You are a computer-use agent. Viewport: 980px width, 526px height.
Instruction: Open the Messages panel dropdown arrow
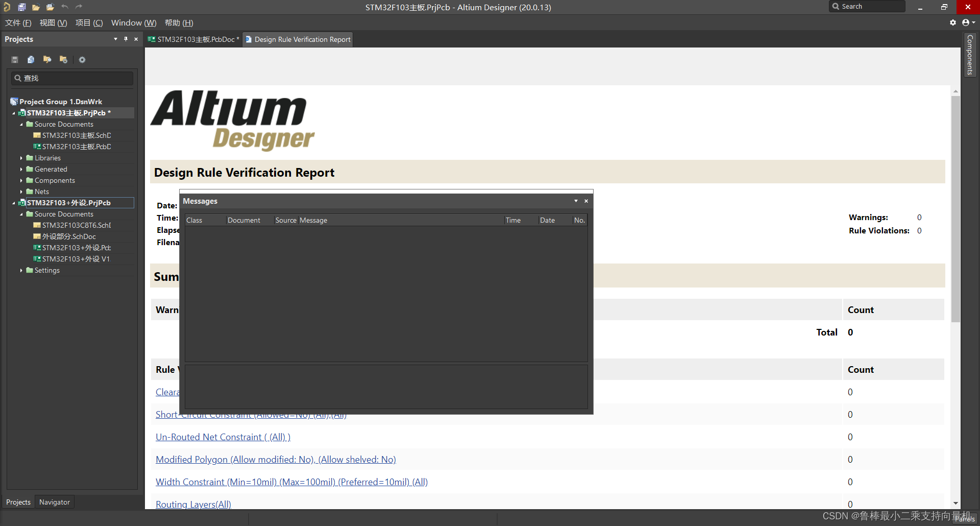[x=576, y=201]
